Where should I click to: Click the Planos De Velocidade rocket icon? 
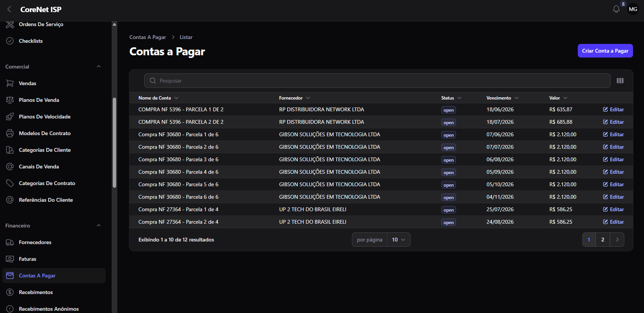pos(10,117)
